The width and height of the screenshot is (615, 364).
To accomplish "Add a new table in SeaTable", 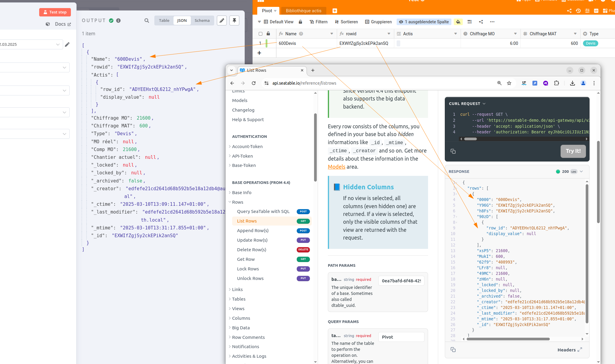I will pyautogui.click(x=335, y=11).
